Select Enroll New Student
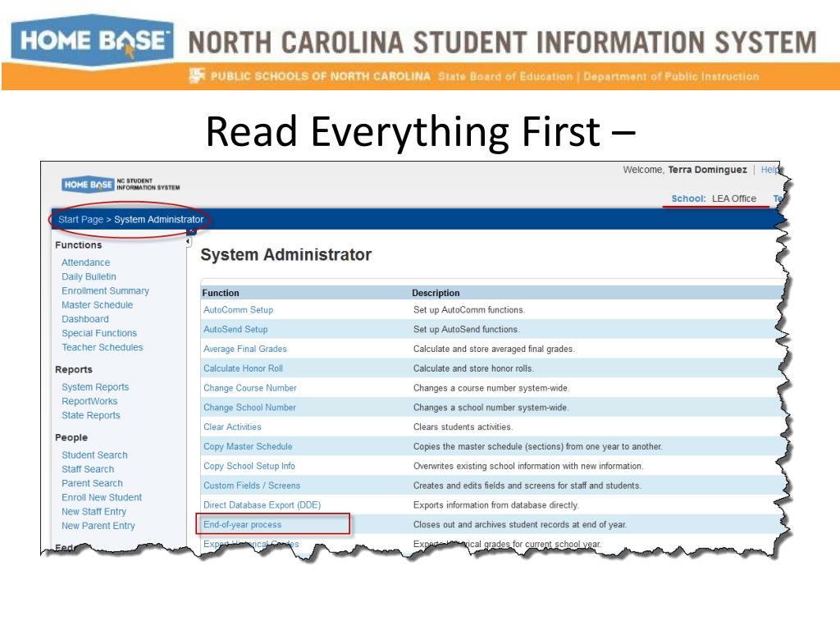Image resolution: width=840 pixels, height=630 pixels. [102, 497]
